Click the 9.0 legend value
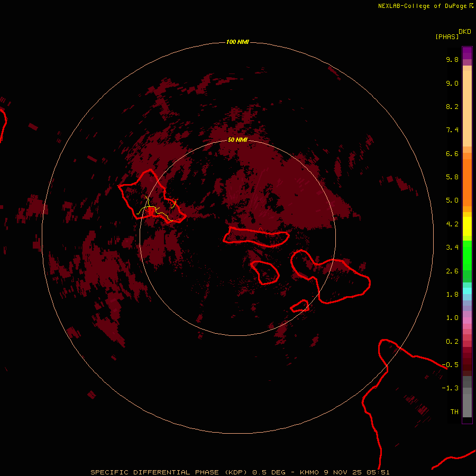This screenshot has width=476, height=476. (452, 83)
